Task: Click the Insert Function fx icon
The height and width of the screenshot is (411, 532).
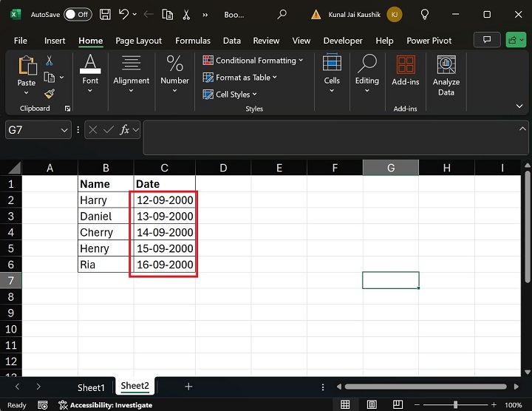Action: click(126, 129)
